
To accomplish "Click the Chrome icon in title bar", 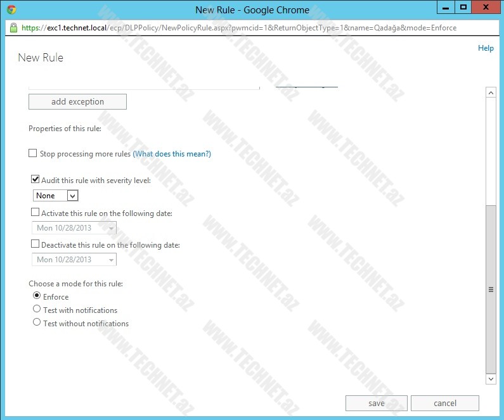I will pos(11,10).
